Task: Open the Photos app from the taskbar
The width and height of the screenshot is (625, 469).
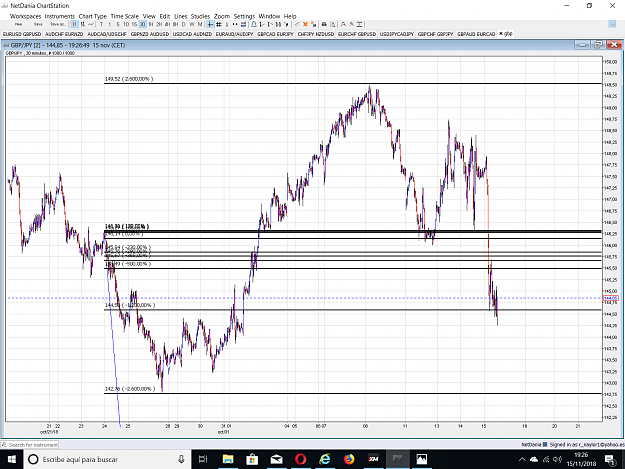Action: coord(422,459)
